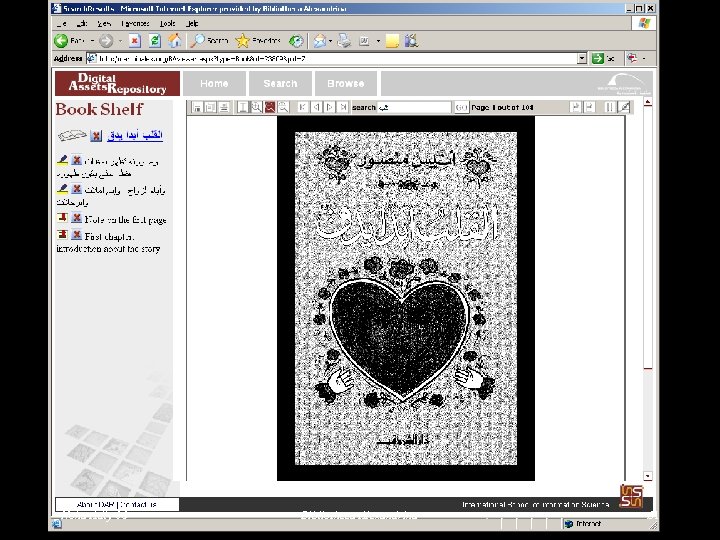
Task: Open the File menu
Action: [x=62, y=23]
